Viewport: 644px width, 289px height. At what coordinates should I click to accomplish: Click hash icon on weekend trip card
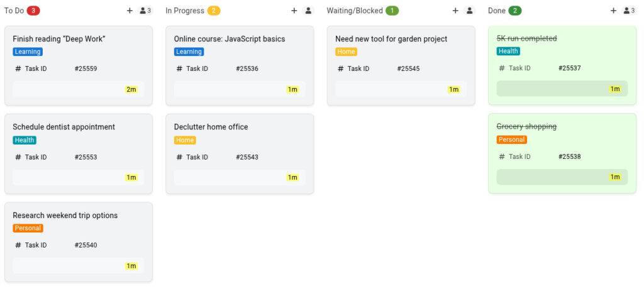(x=18, y=245)
